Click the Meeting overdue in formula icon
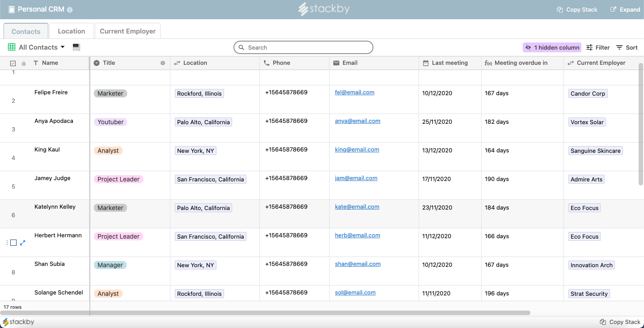Image resolution: width=644 pixels, height=328 pixels. point(488,63)
